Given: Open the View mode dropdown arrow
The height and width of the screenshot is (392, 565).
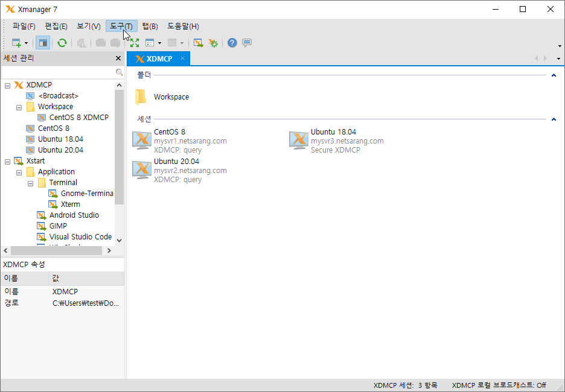Looking at the screenshot, I should 159,43.
